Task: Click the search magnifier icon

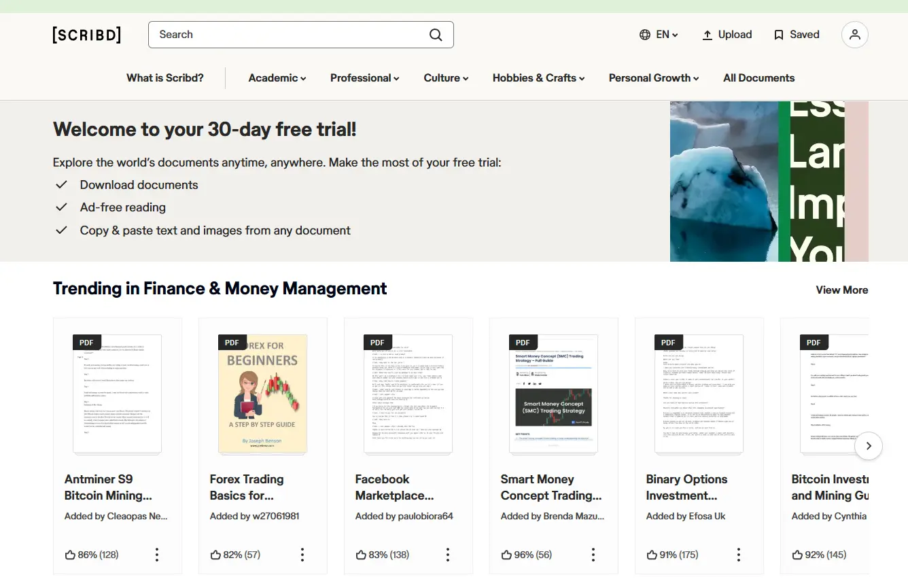Action: [x=436, y=35]
